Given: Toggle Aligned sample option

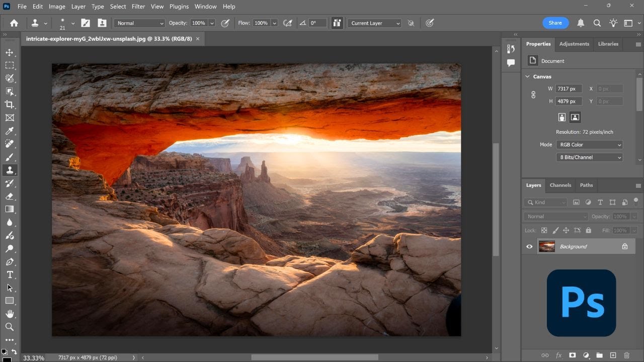Looking at the screenshot, I should (337, 23).
